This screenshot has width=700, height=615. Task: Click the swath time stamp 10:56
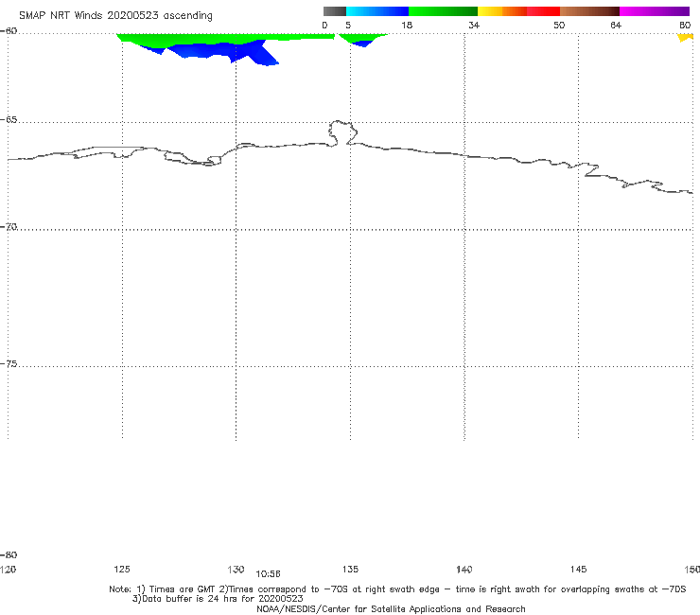(268, 574)
